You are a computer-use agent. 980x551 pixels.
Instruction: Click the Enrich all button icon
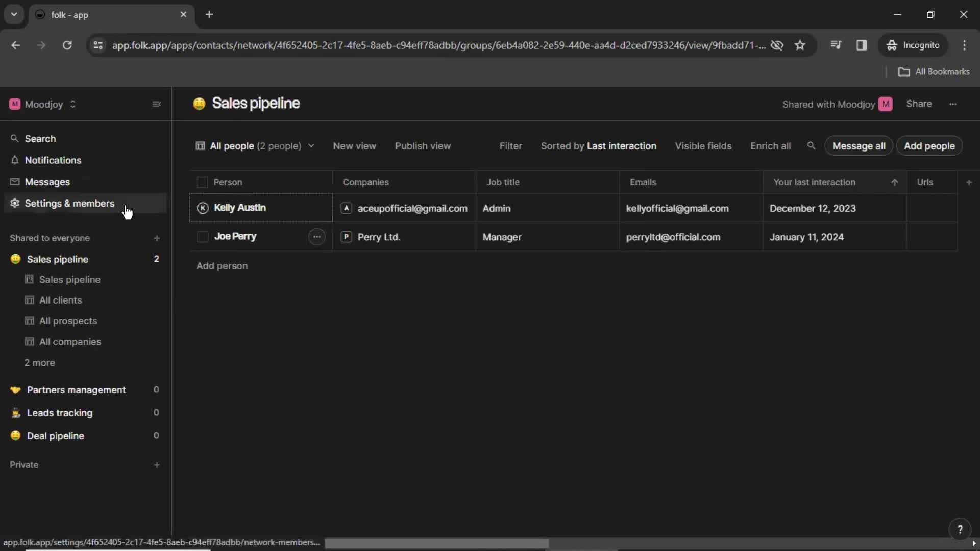(771, 145)
